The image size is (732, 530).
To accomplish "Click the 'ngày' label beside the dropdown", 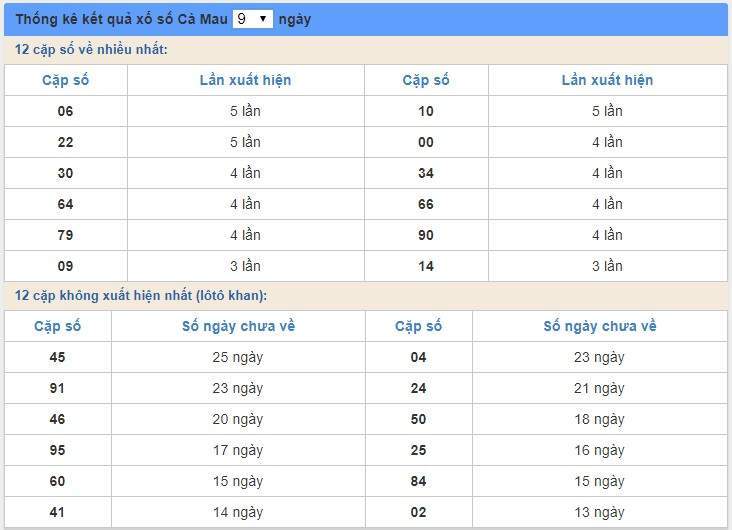I will point(295,19).
